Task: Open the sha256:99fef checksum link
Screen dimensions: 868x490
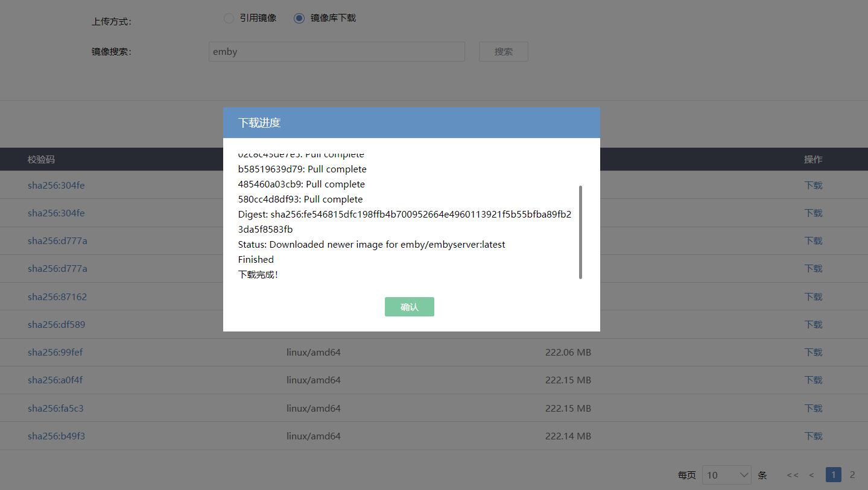Action: [x=55, y=352]
